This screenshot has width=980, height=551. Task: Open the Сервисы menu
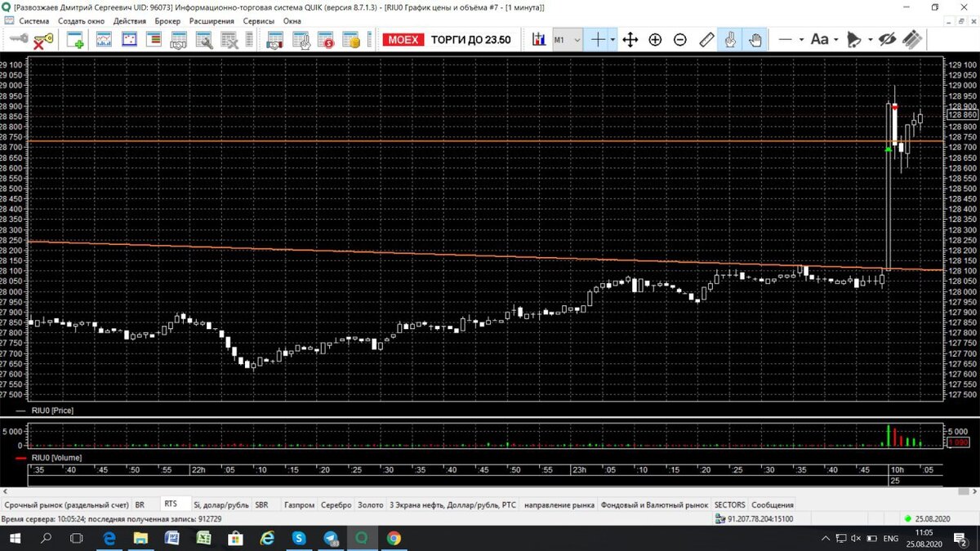click(x=259, y=21)
